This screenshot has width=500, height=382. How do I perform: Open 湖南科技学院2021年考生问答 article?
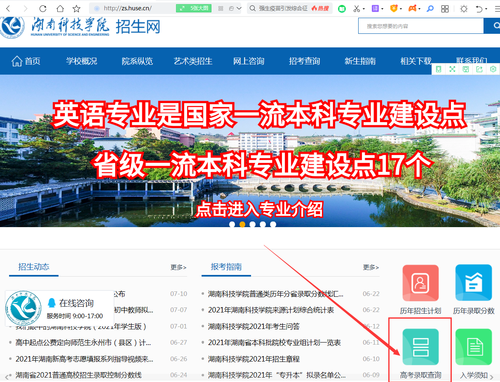tap(254, 326)
